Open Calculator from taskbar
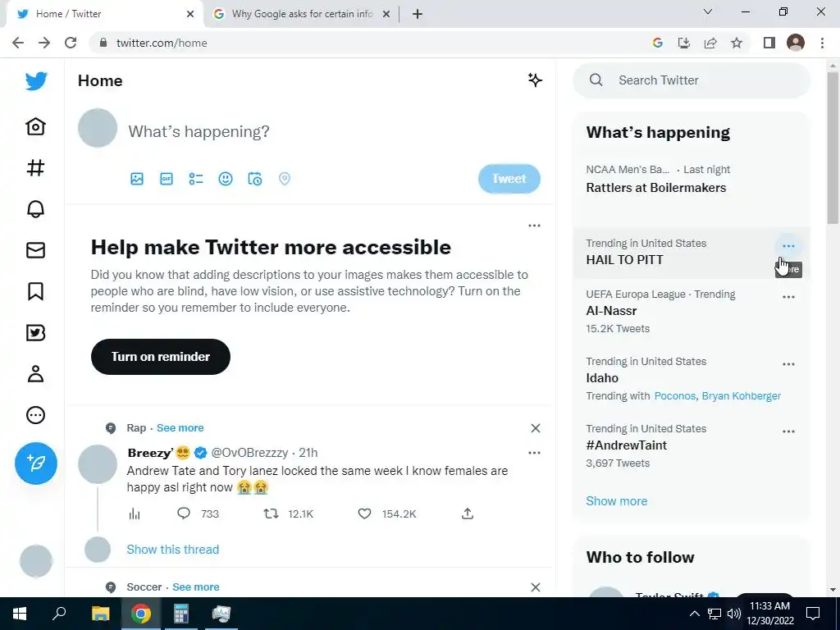840x630 pixels. pos(180,614)
